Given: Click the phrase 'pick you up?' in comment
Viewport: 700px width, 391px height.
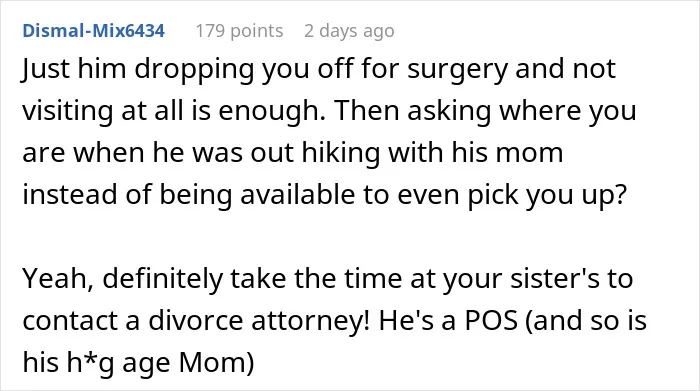Looking at the screenshot, I should point(547,195).
